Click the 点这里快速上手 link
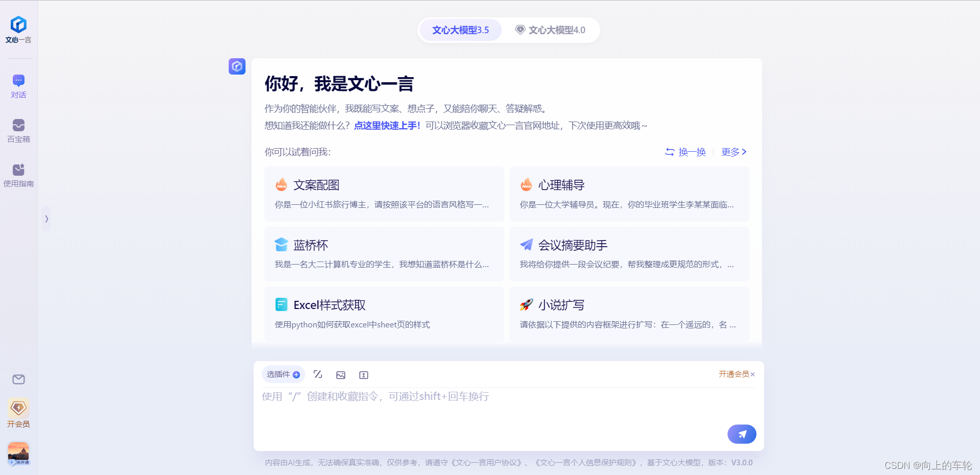Viewport: 980px width, 475px height. (387, 126)
